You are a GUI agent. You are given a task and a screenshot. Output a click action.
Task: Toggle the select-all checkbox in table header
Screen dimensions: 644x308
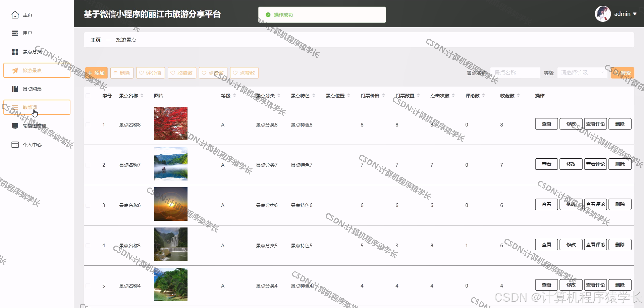coord(88,96)
